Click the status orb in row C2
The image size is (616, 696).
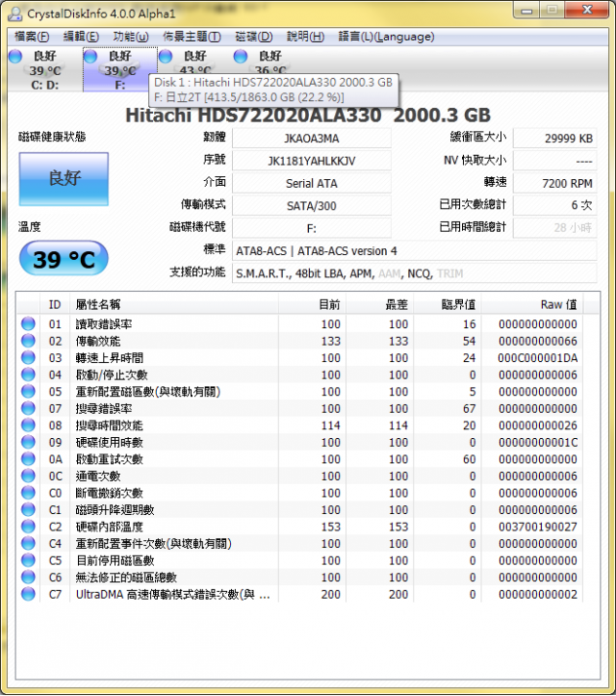28,526
